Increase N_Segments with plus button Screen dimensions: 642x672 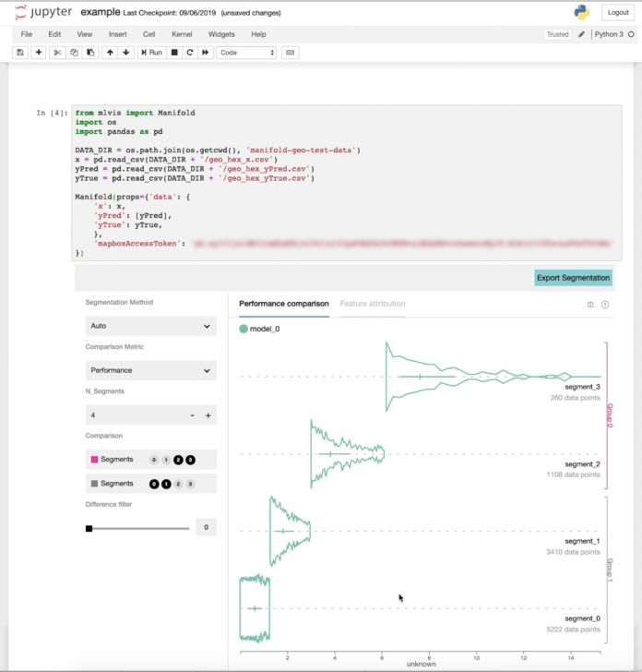point(208,415)
